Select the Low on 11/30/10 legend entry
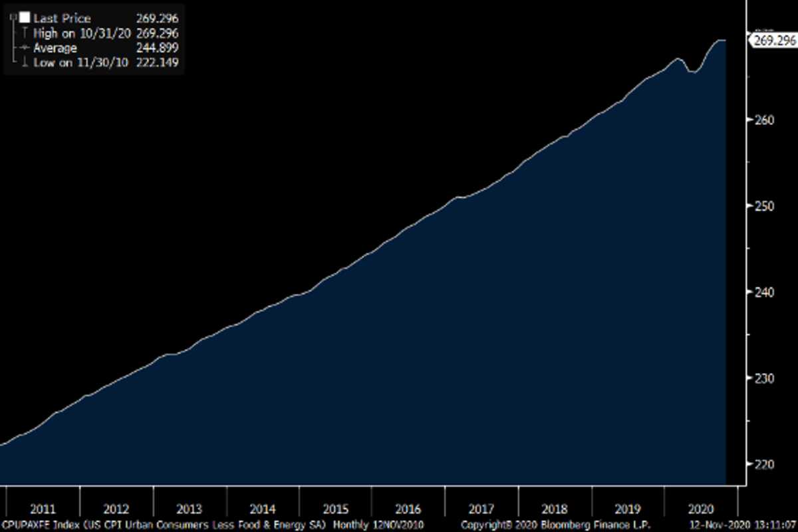798x532 pixels. tap(79, 62)
